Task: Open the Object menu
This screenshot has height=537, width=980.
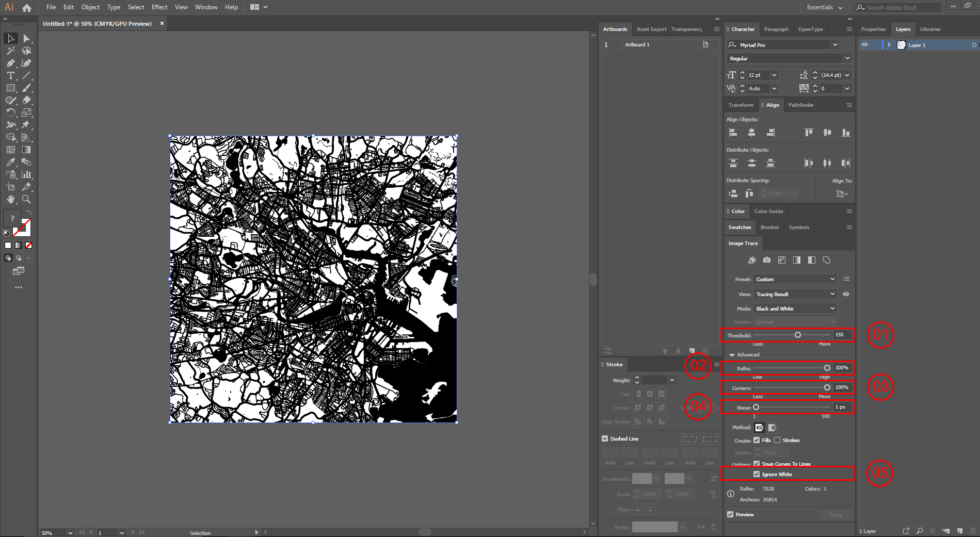Action: [90, 7]
